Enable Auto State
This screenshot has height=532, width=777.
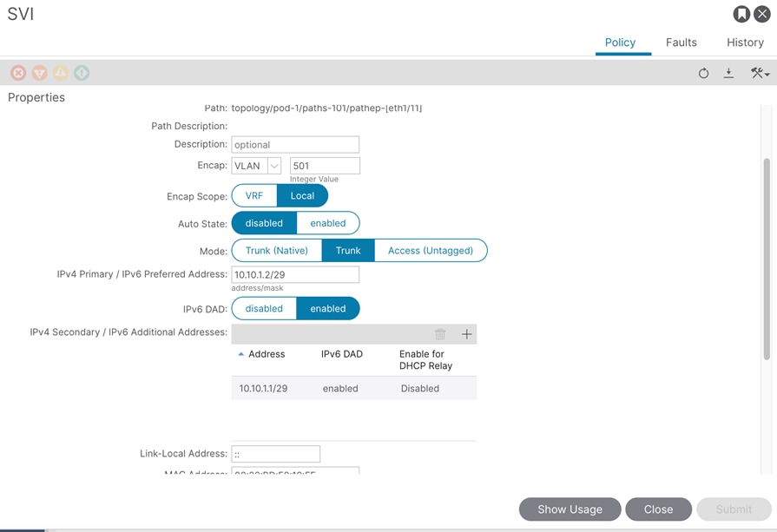pos(328,222)
